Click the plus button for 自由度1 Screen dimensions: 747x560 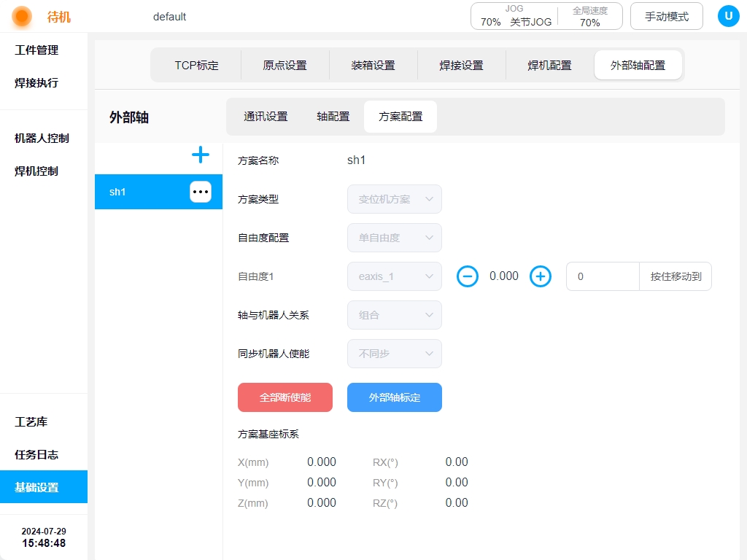point(540,276)
